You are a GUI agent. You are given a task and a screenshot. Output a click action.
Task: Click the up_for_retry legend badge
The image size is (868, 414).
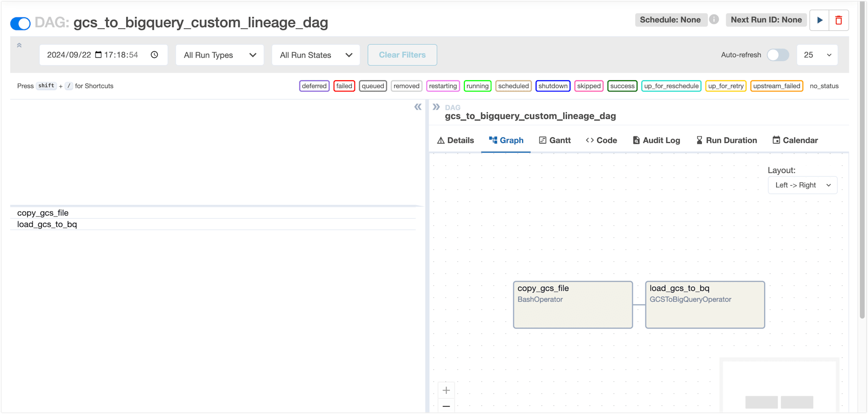point(726,86)
